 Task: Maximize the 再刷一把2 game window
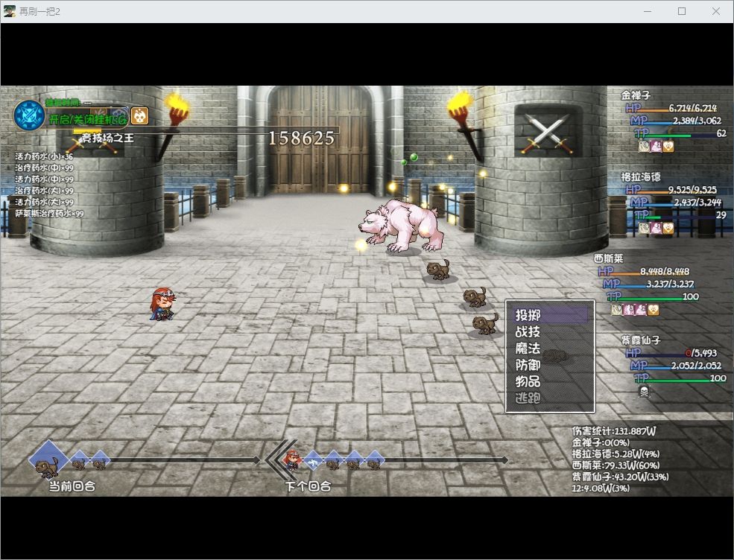coord(682,11)
